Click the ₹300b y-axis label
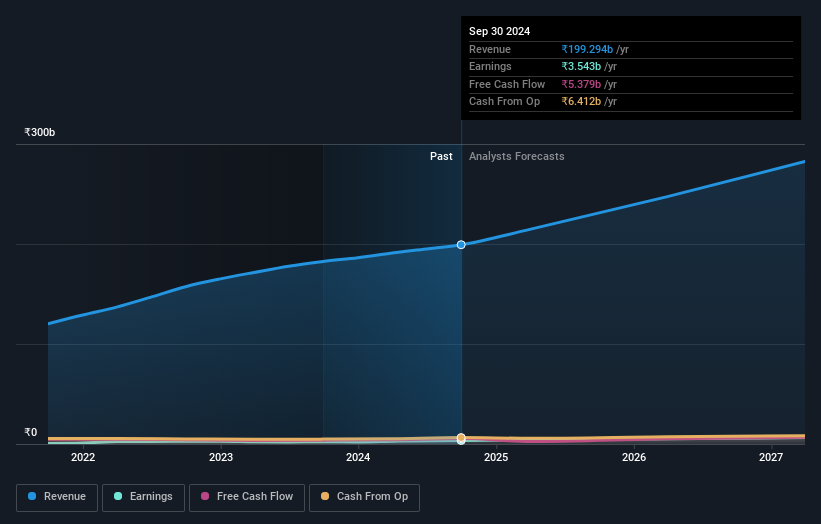 39,132
